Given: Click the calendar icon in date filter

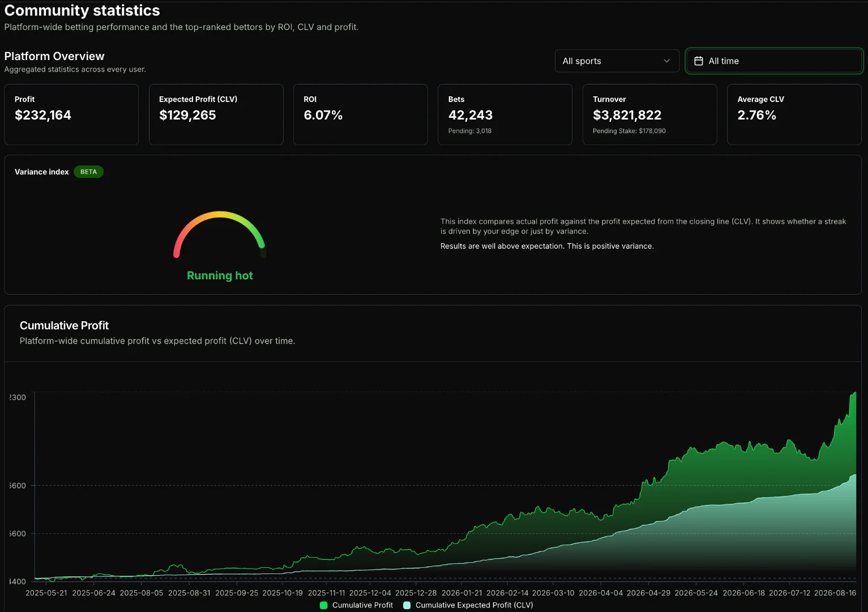Looking at the screenshot, I should (699, 61).
